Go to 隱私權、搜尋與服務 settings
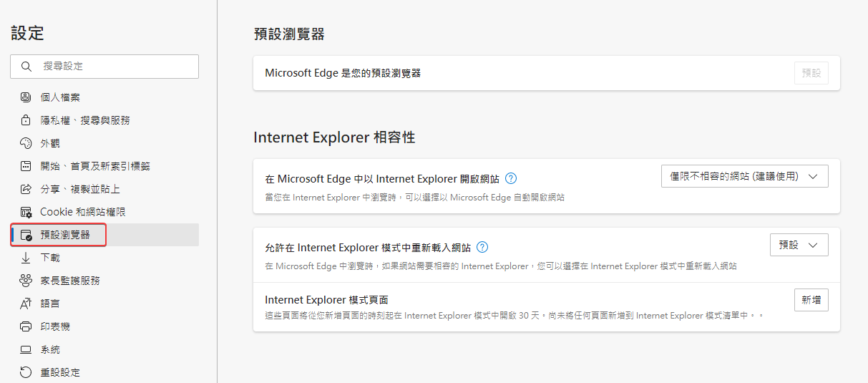This screenshot has width=868, height=383. pos(104,120)
